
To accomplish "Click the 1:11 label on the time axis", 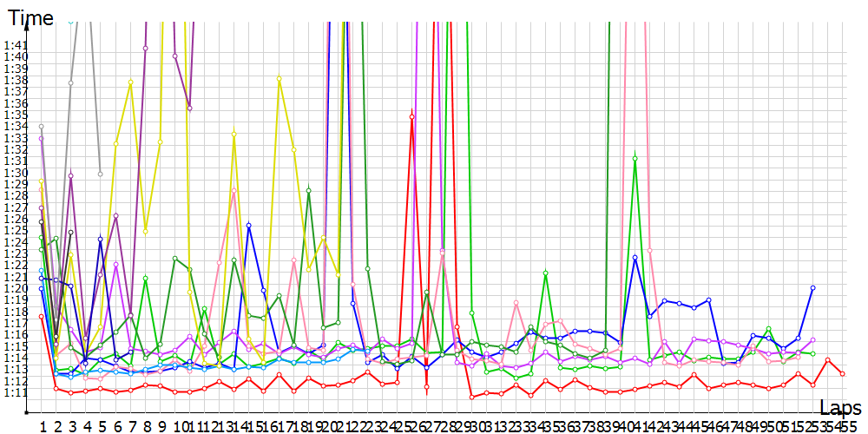I will click(x=16, y=393).
